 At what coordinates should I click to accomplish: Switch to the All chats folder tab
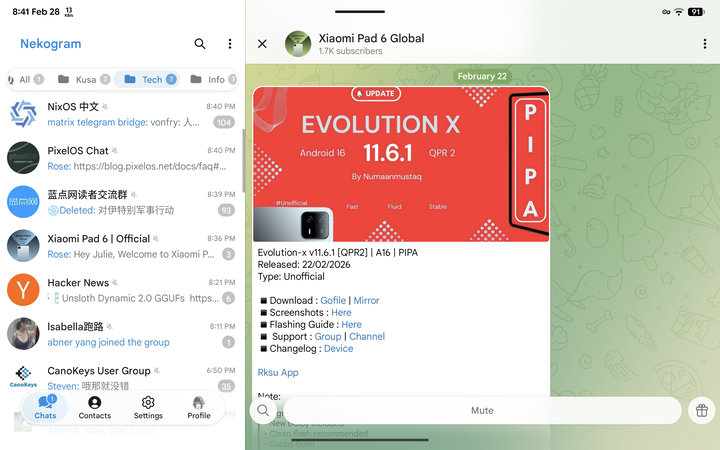pyautogui.click(x=26, y=79)
